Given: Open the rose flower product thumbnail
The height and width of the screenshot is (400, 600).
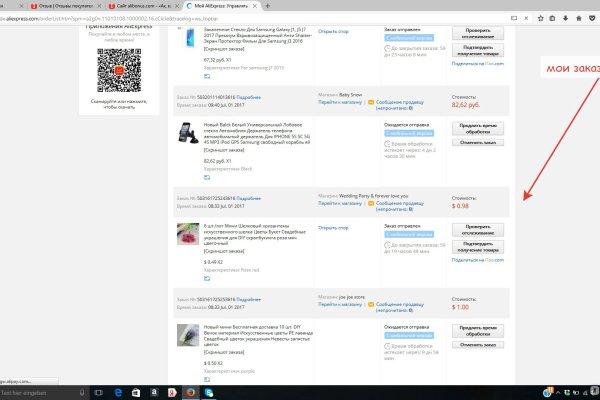Looking at the screenshot, I should coord(185,236).
